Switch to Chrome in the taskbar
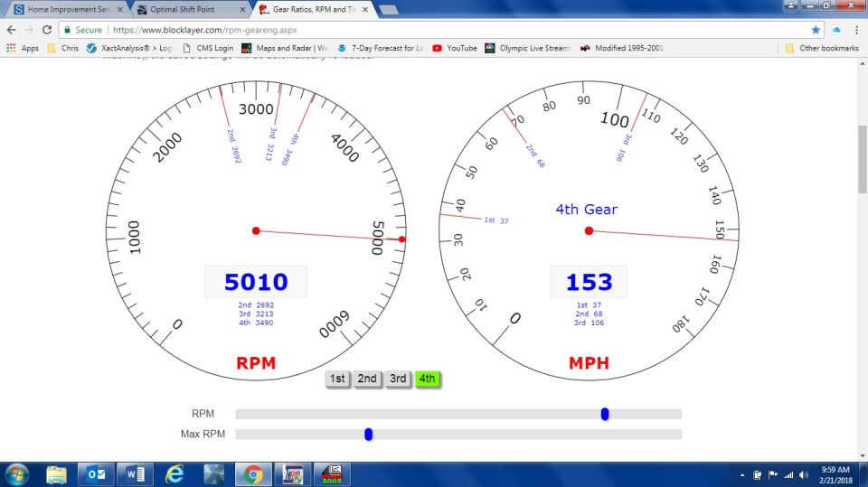Viewport: 868px width, 487px height. tap(253, 475)
